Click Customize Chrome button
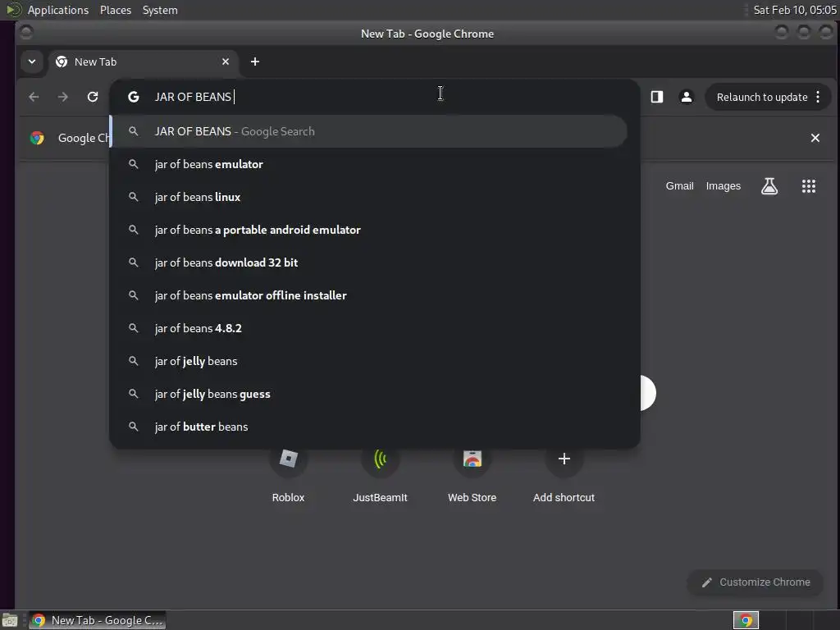Image resolution: width=840 pixels, height=630 pixels. tap(756, 582)
